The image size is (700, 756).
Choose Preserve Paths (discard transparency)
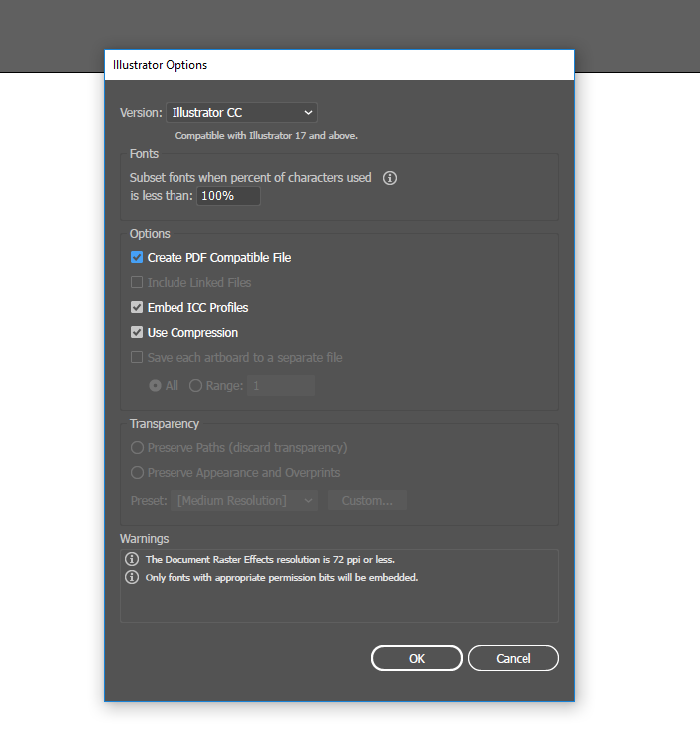137,448
